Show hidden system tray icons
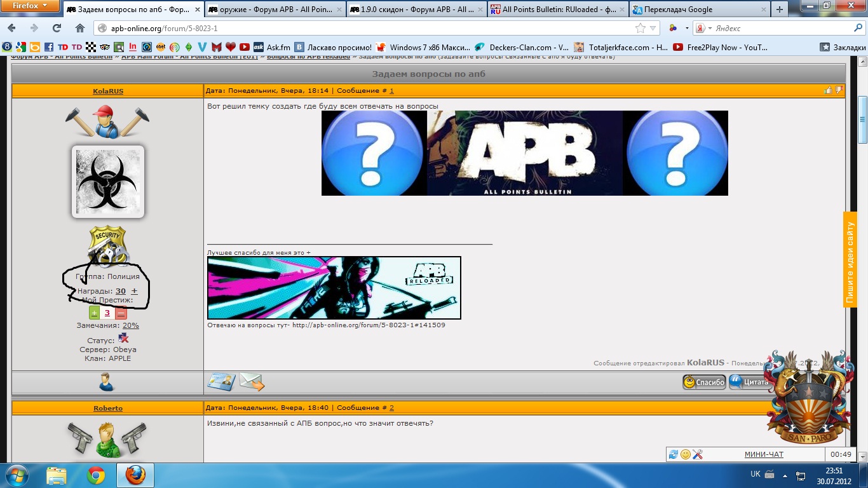Viewport: 868px width, 488px height. click(x=784, y=475)
